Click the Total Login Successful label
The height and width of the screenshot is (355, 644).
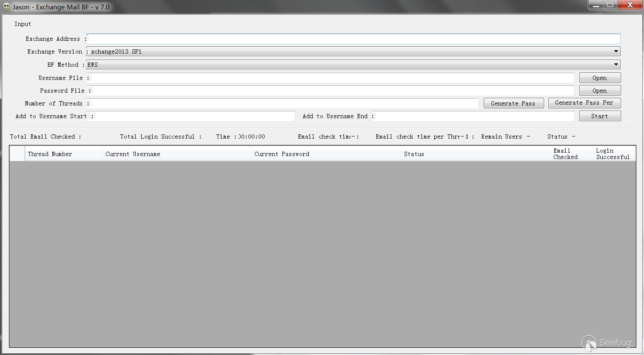click(x=161, y=136)
